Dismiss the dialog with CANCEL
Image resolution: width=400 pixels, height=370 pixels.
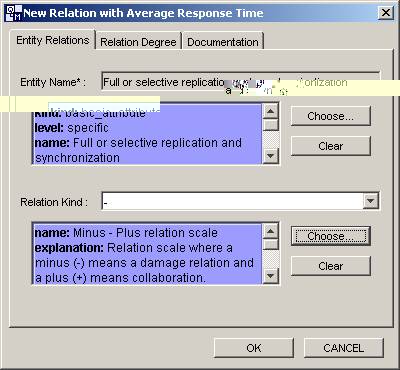344,348
